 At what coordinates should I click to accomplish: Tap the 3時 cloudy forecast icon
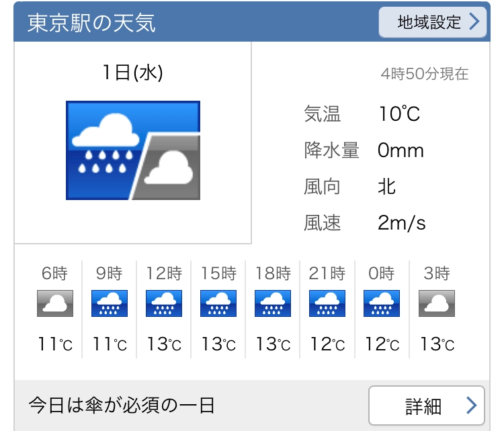coord(437,303)
